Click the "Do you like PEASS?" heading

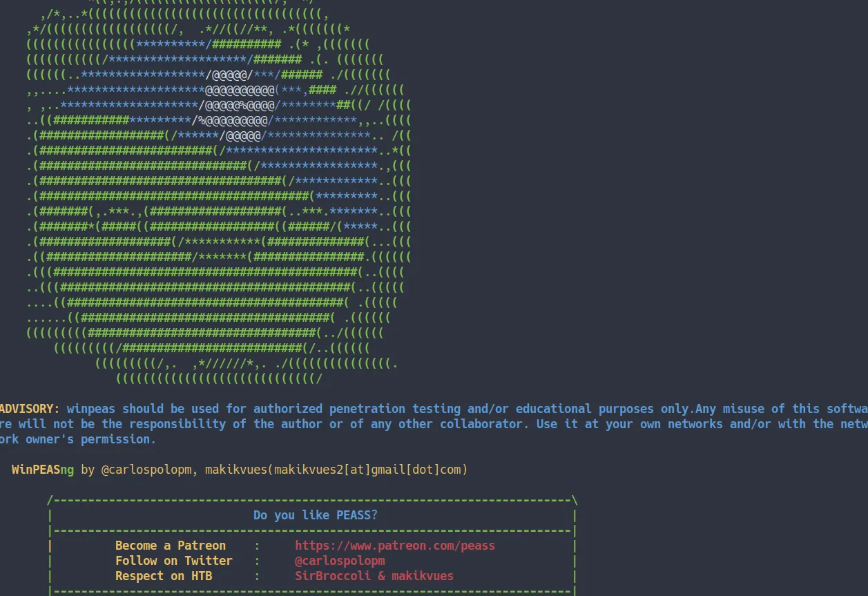(x=316, y=515)
